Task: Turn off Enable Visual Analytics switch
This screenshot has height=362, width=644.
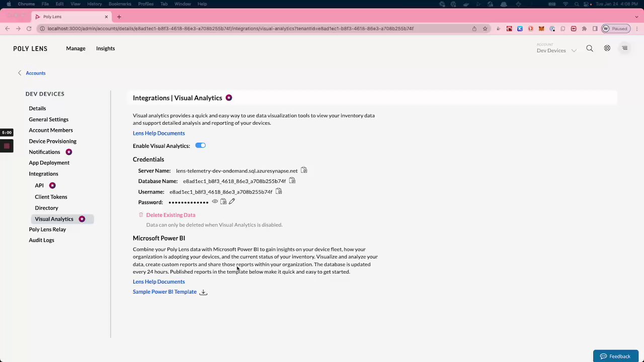Action: (200, 145)
